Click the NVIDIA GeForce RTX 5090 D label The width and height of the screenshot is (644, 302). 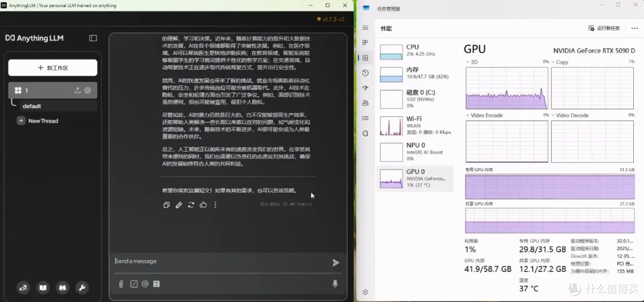click(594, 51)
